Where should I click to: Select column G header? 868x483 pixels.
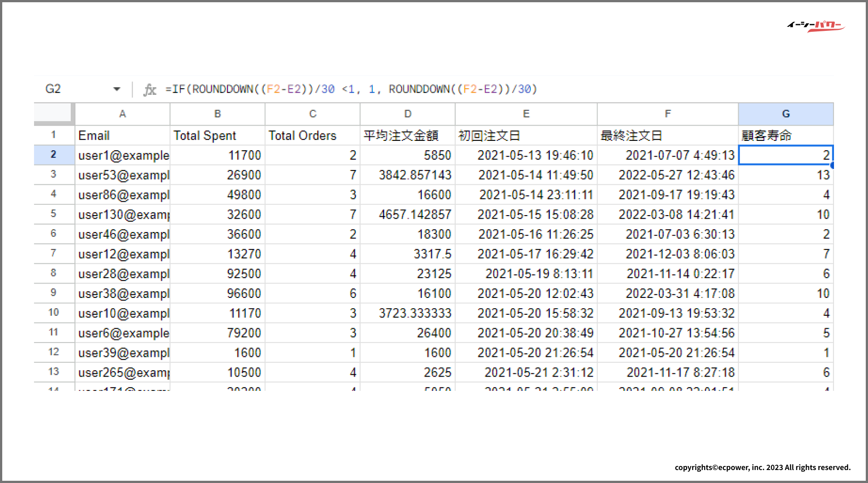click(x=786, y=114)
